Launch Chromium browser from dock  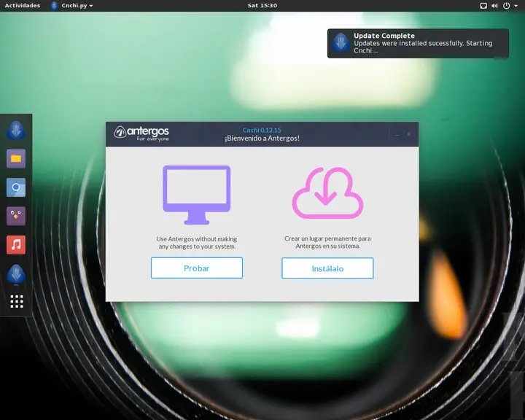tap(16, 187)
